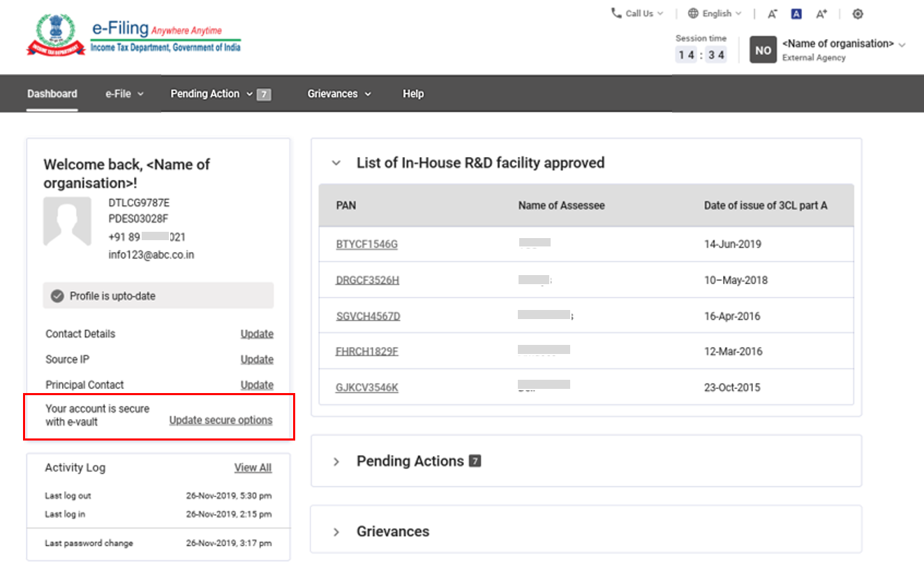This screenshot has height=569, width=924.
Task: Click the NO organisation avatar badge
Action: pyautogui.click(x=763, y=50)
